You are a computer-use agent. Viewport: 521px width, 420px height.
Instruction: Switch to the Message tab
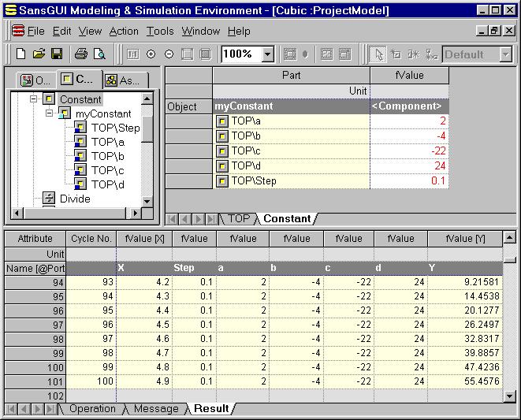(156, 409)
